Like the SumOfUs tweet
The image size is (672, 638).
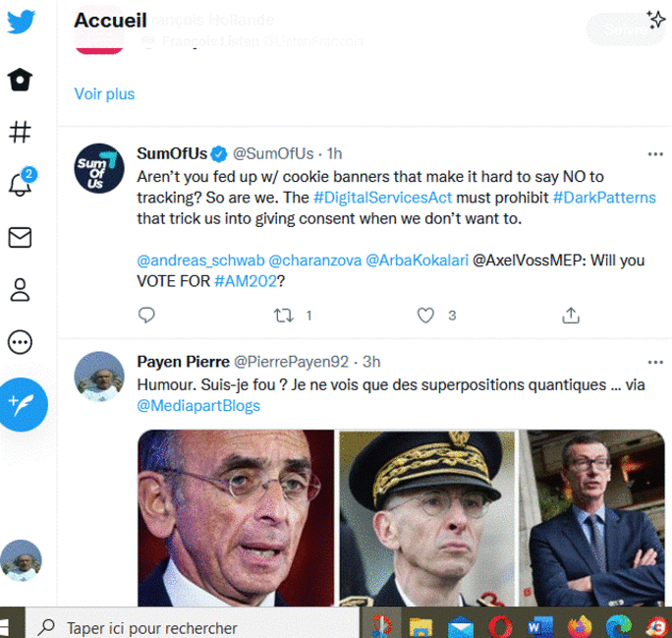point(425,316)
